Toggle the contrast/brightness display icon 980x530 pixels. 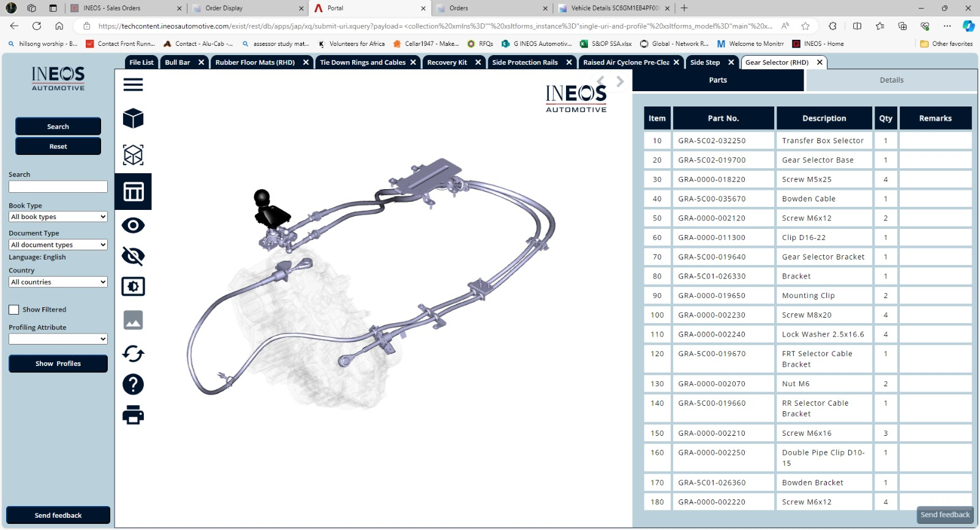(133, 286)
